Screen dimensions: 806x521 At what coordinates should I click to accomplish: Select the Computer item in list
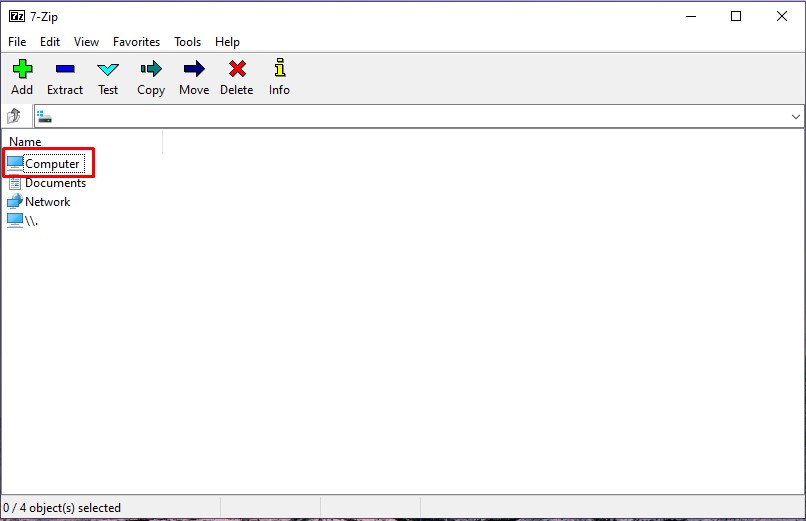[x=51, y=164]
